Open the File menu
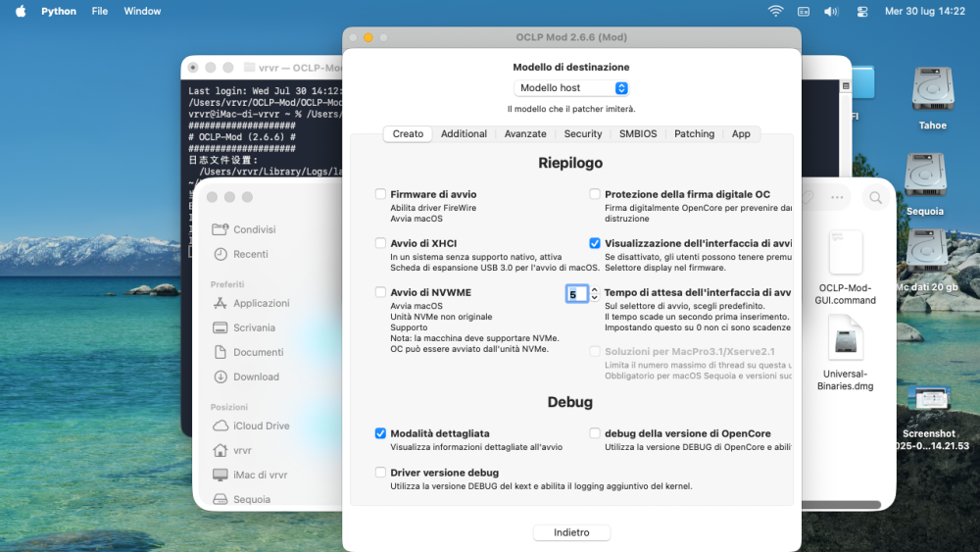Image resolution: width=980 pixels, height=552 pixels. click(99, 11)
